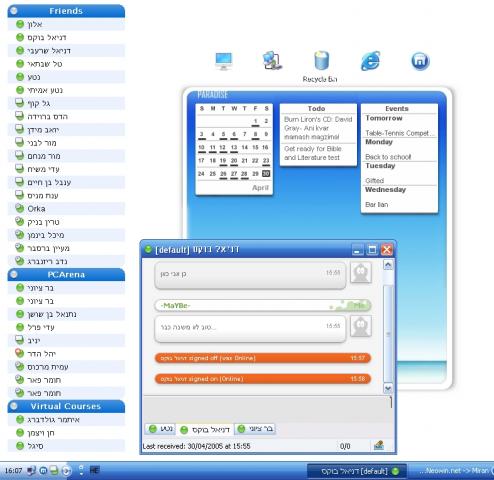This screenshot has width=494, height=480.
Task: Select contact איתמר גולדברג in Virtual Courses
Action: pyautogui.click(x=66, y=419)
